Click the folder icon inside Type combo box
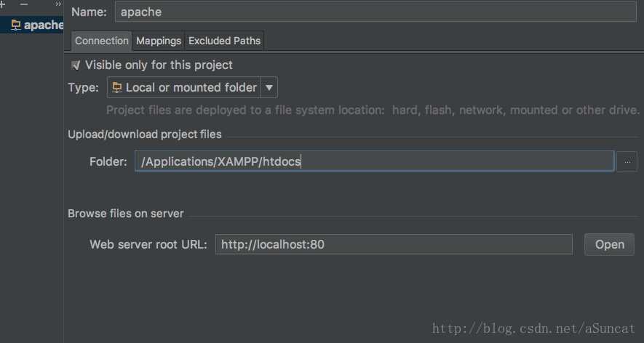Image resolution: width=644 pixels, height=343 pixels. click(x=116, y=88)
